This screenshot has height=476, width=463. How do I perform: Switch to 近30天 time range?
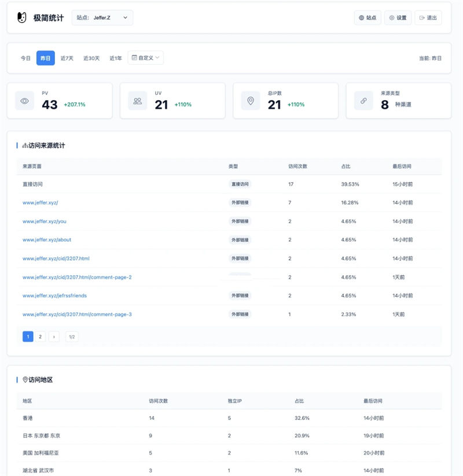click(x=91, y=58)
